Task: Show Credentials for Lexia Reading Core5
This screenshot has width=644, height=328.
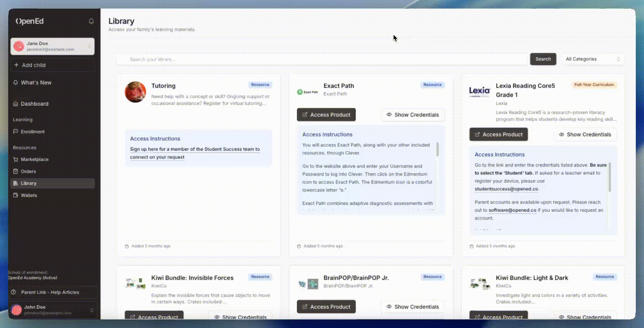Action: (x=585, y=134)
